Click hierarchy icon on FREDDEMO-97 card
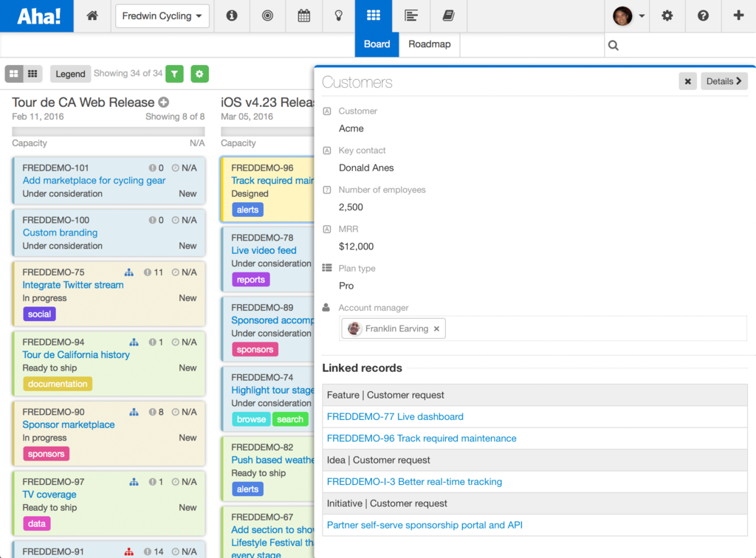 [134, 482]
